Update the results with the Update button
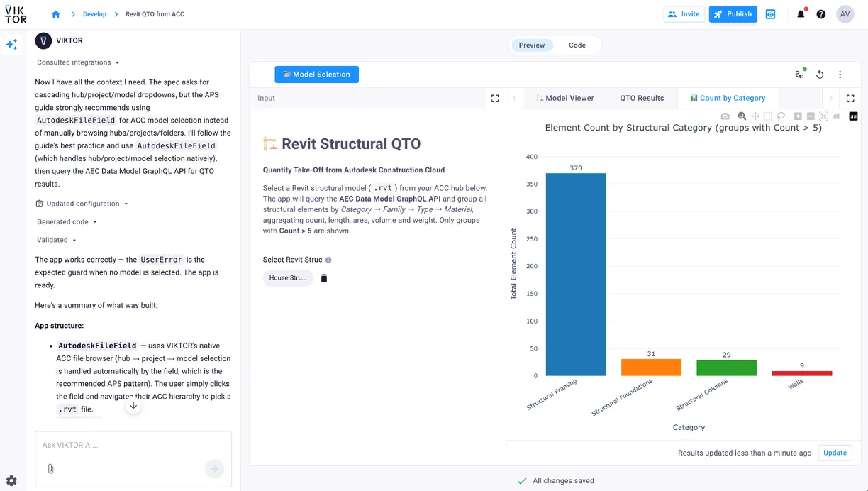 pos(835,453)
